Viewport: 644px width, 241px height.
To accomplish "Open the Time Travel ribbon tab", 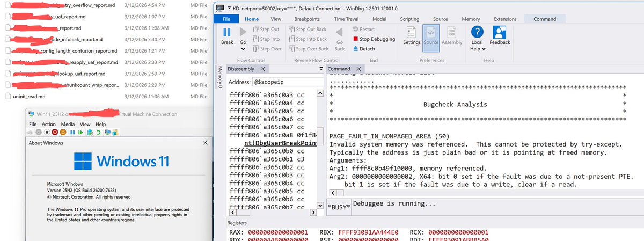I will click(347, 19).
